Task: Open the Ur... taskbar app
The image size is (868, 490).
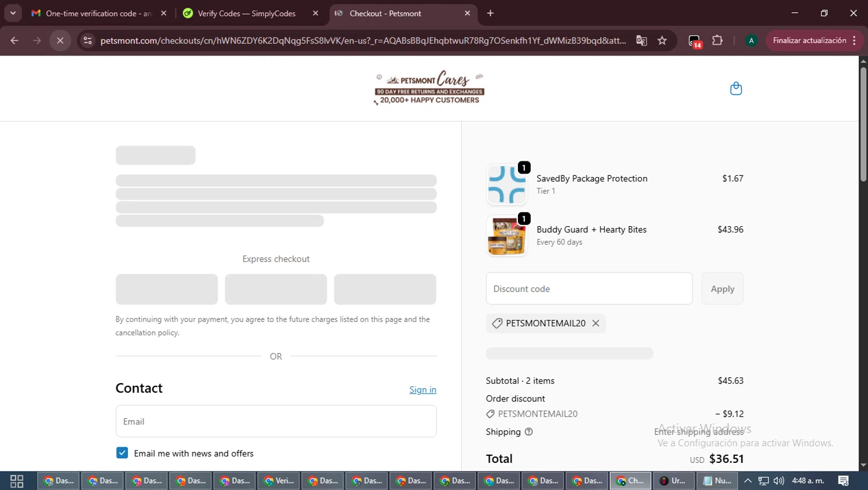Action: pos(673,481)
